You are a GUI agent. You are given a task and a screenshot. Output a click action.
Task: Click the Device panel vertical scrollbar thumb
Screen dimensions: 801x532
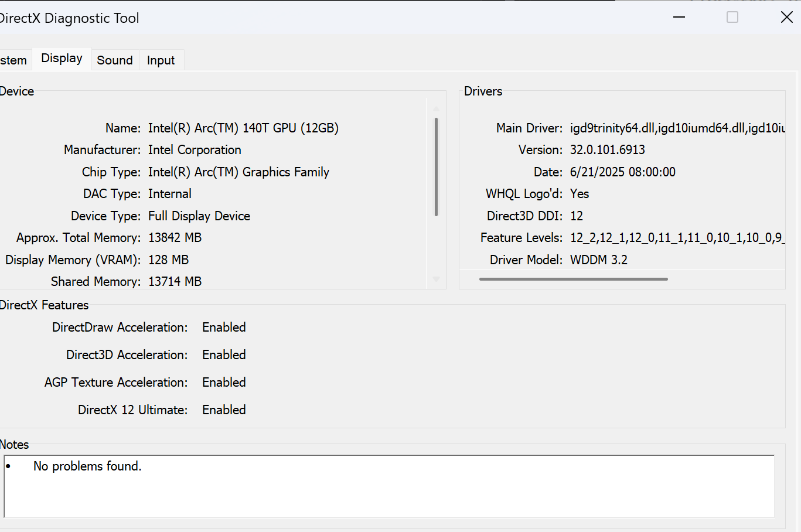tap(436, 167)
